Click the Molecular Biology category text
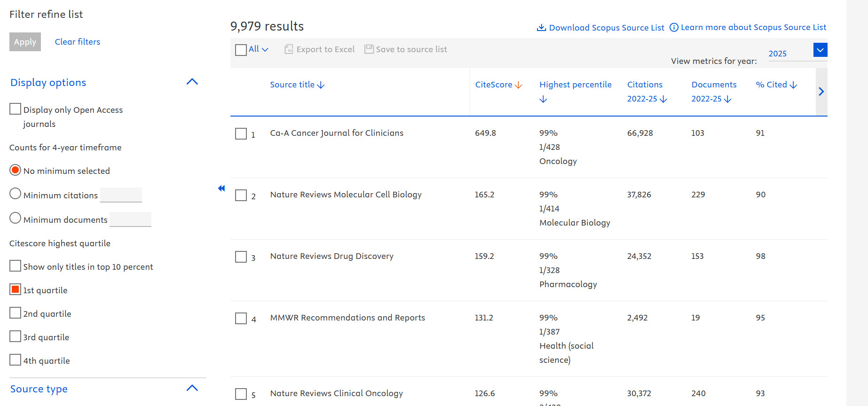Screen dimensions: 868x406 pyautogui.click(x=575, y=223)
